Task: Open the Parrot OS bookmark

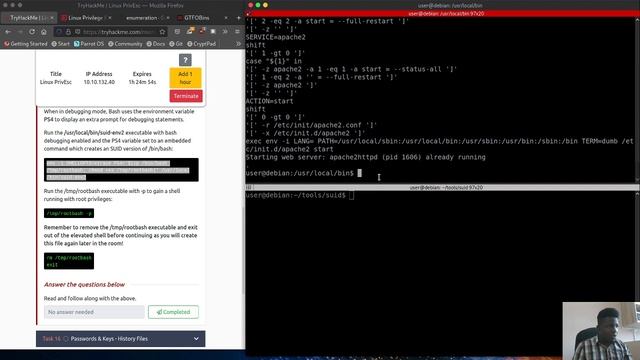Action: tap(89, 44)
